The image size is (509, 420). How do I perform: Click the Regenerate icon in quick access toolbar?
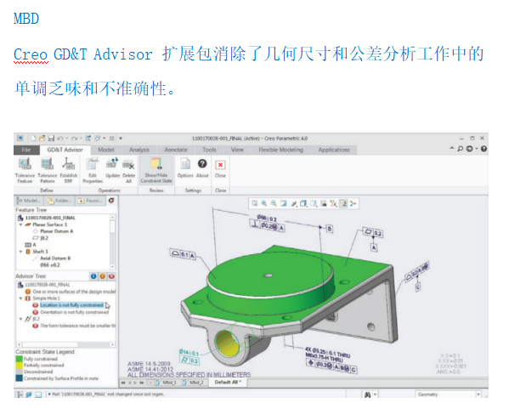[x=88, y=139]
